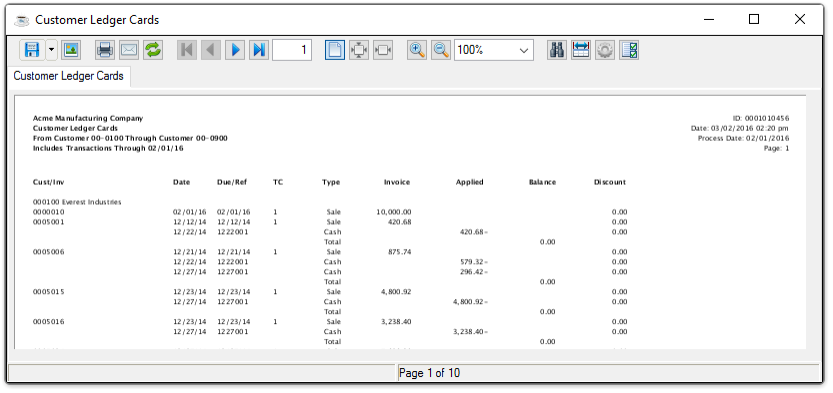This screenshot has height=393, width=833.
Task: Click the zoom out magnifier
Action: [x=441, y=50]
